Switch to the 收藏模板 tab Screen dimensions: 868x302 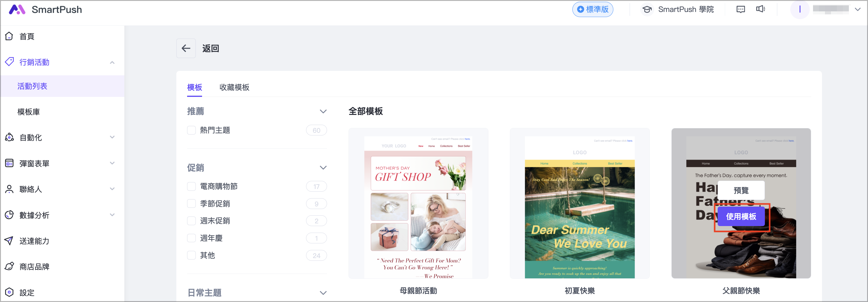pyautogui.click(x=234, y=87)
